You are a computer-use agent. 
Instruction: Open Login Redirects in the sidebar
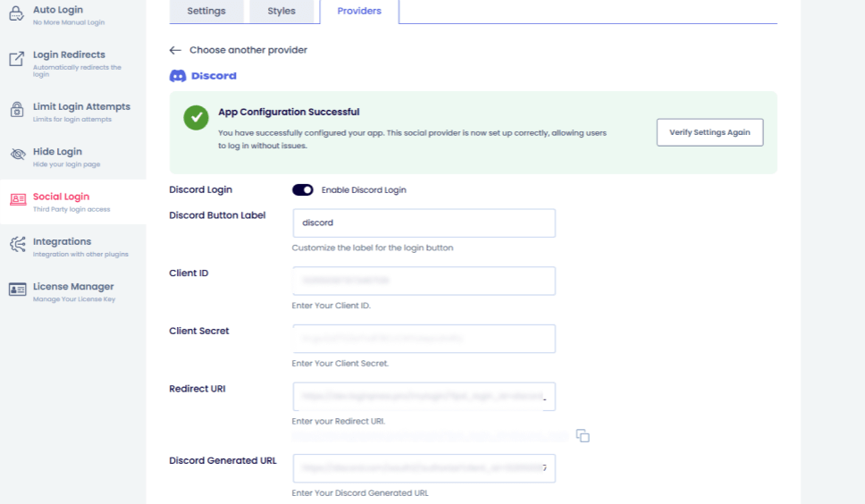pyautogui.click(x=72, y=63)
